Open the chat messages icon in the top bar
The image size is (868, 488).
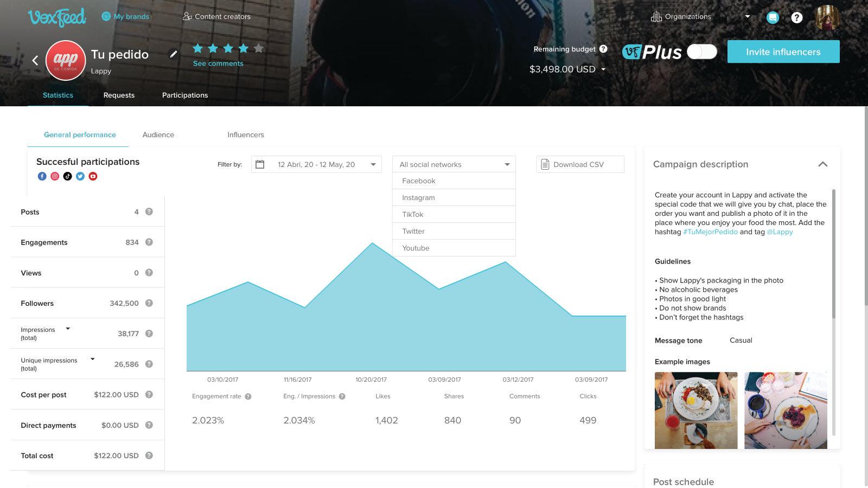coord(773,17)
